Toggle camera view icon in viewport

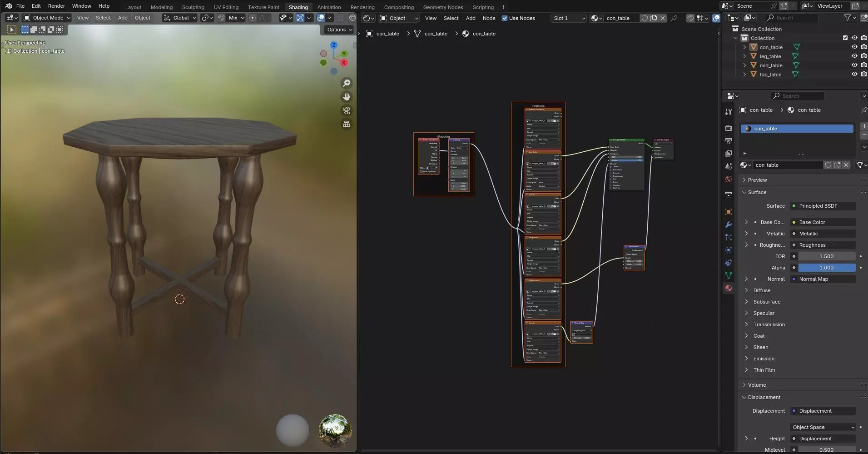click(347, 110)
